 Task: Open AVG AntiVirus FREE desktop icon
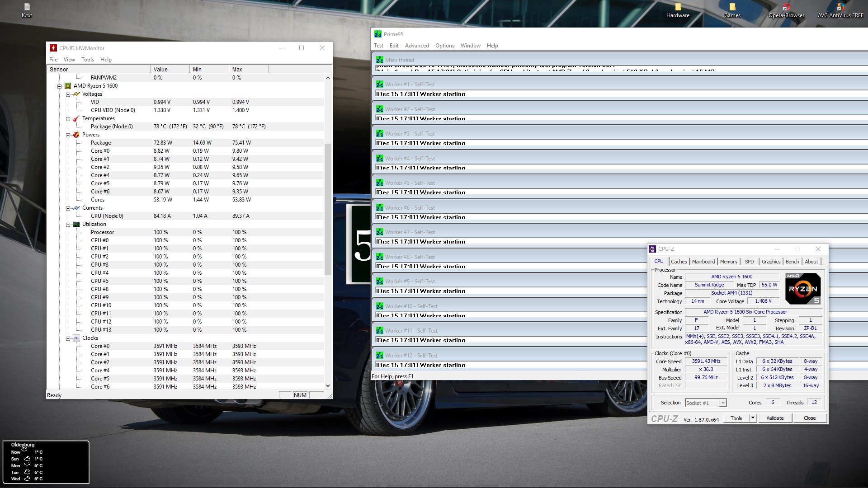(840, 8)
